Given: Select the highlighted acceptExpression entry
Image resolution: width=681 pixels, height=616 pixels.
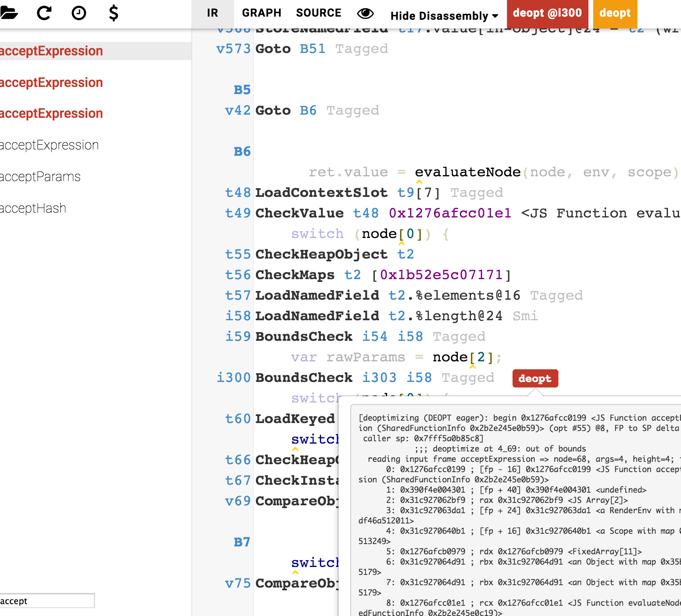Looking at the screenshot, I should [x=51, y=51].
